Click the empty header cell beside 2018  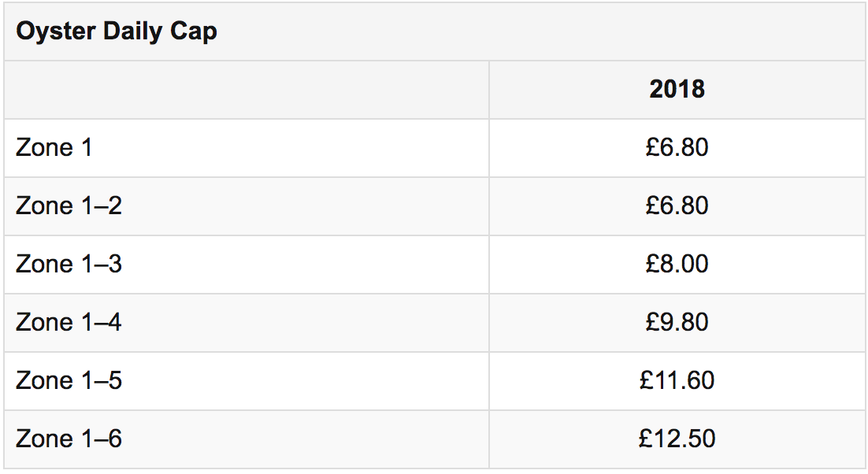247,90
